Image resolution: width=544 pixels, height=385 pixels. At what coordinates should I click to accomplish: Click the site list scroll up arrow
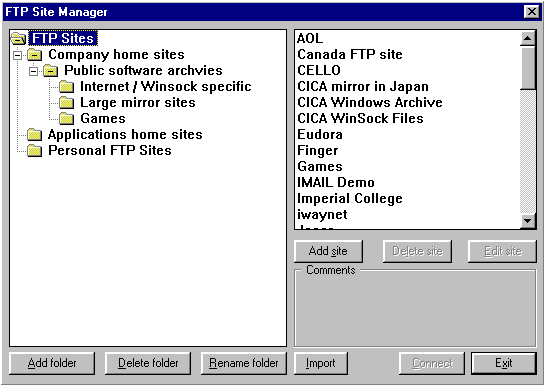[x=528, y=38]
